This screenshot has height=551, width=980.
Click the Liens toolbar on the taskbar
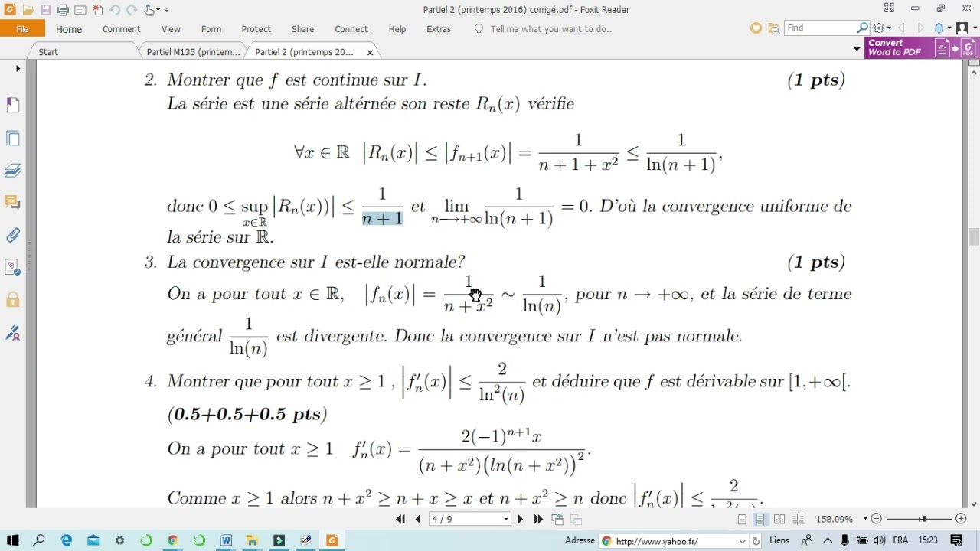point(779,540)
